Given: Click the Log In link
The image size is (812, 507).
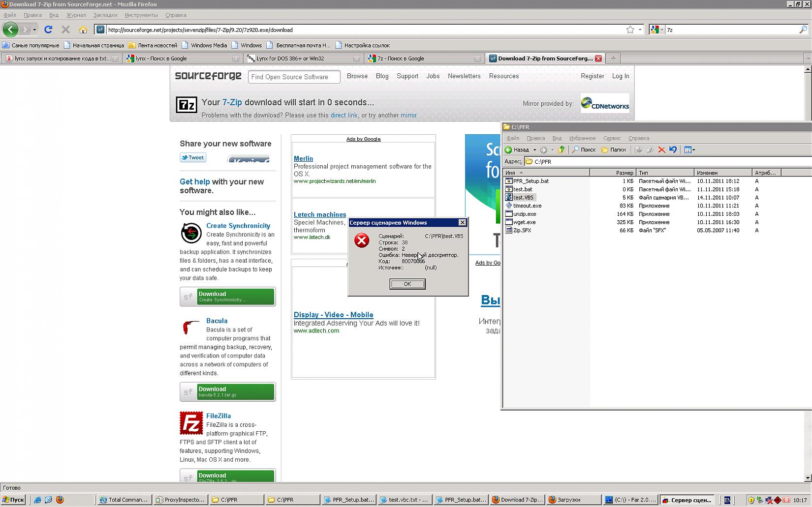Looking at the screenshot, I should [x=621, y=76].
